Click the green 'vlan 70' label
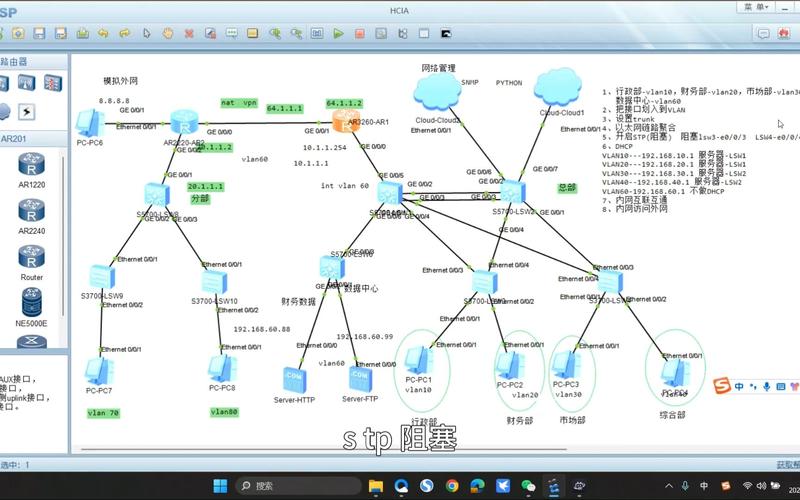This screenshot has width=800, height=500. pos(103,413)
